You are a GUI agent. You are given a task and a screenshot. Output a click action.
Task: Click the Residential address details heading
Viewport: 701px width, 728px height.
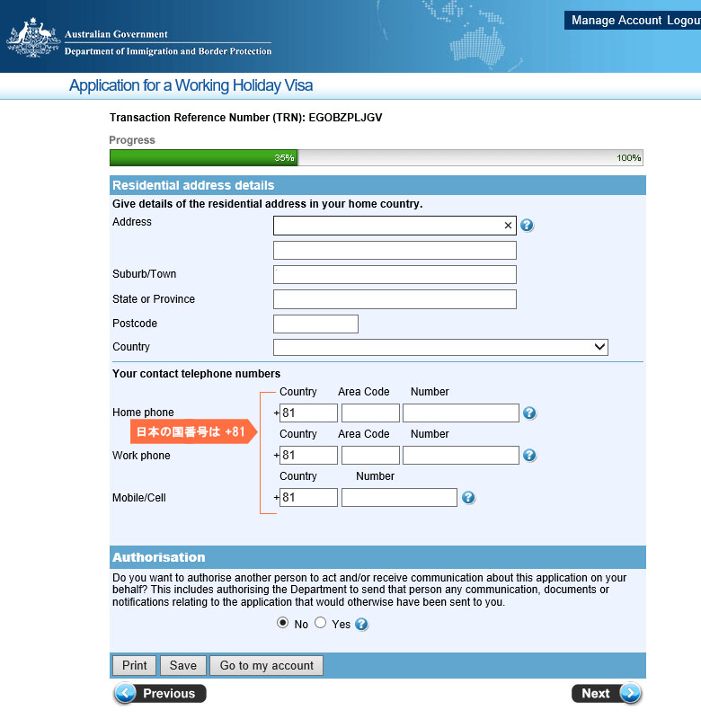pos(193,185)
